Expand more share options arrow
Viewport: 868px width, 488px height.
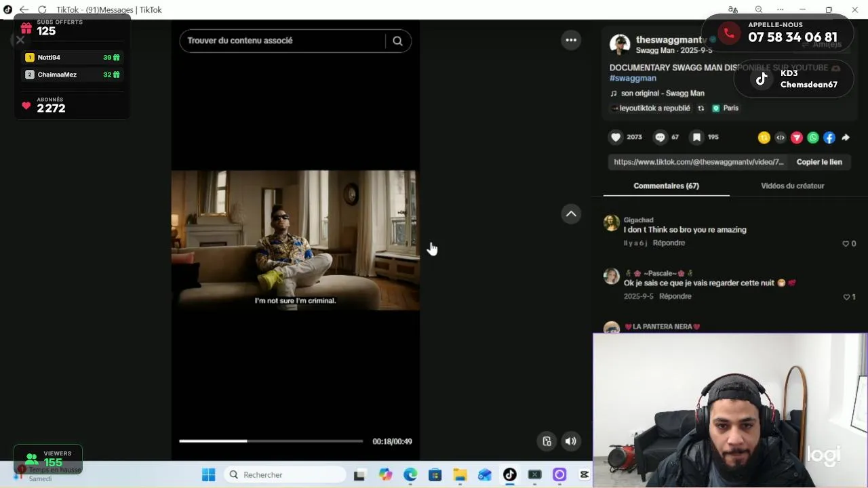pos(846,138)
